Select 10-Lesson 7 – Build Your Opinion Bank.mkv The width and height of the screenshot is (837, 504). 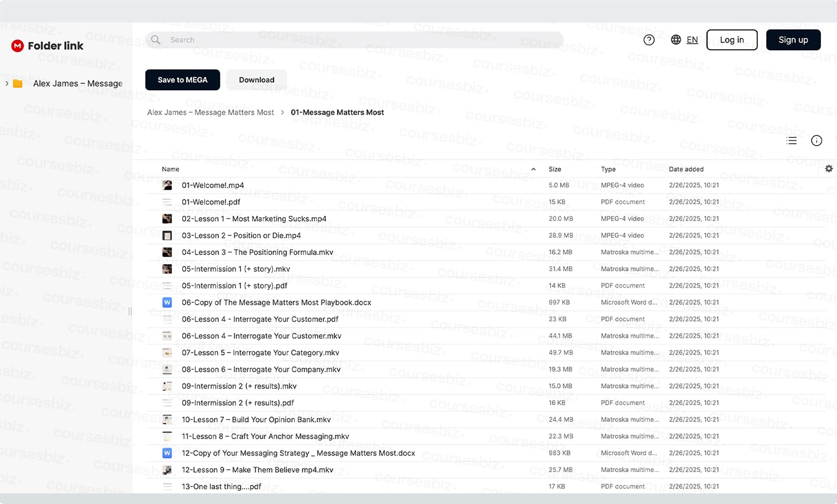point(256,419)
